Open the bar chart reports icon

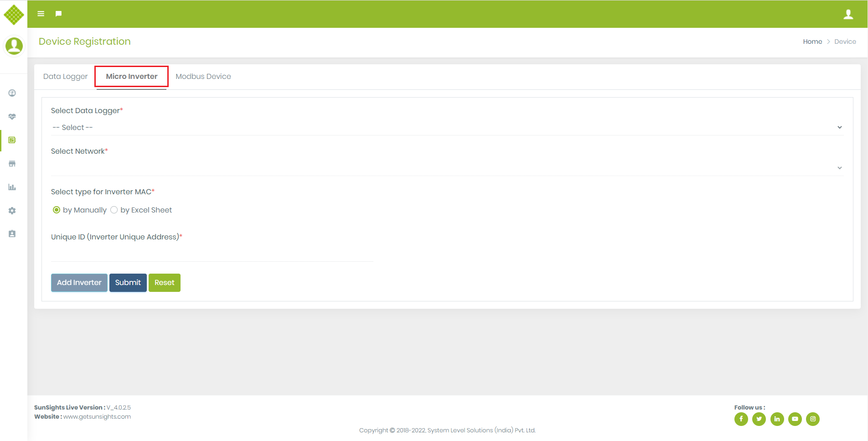[12, 187]
